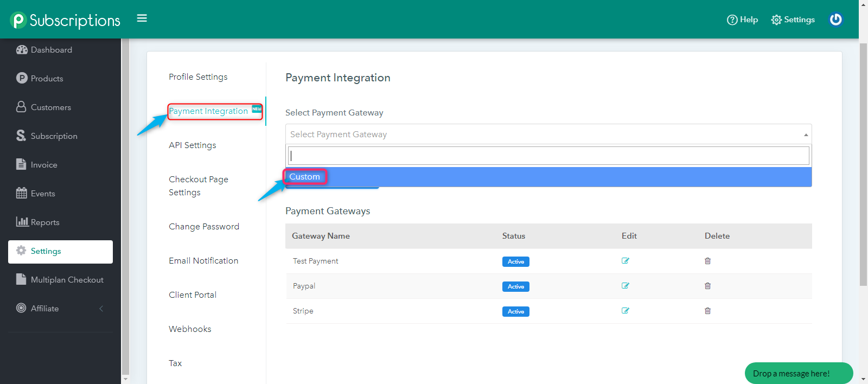Open API Settings tab
This screenshot has width=868, height=384.
[193, 145]
